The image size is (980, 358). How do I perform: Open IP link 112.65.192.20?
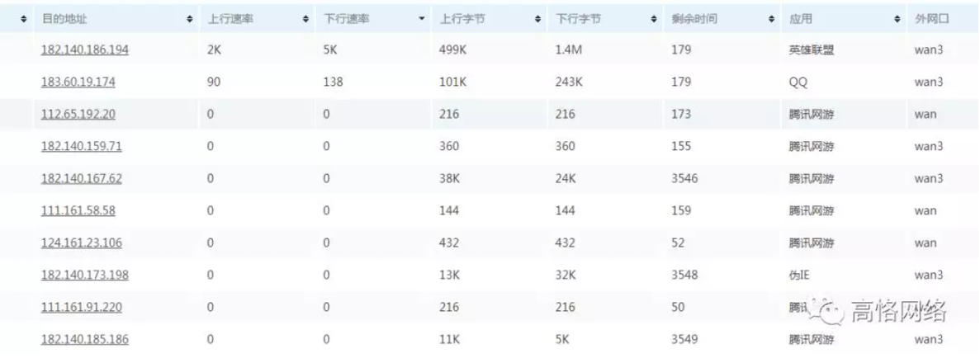(x=78, y=115)
